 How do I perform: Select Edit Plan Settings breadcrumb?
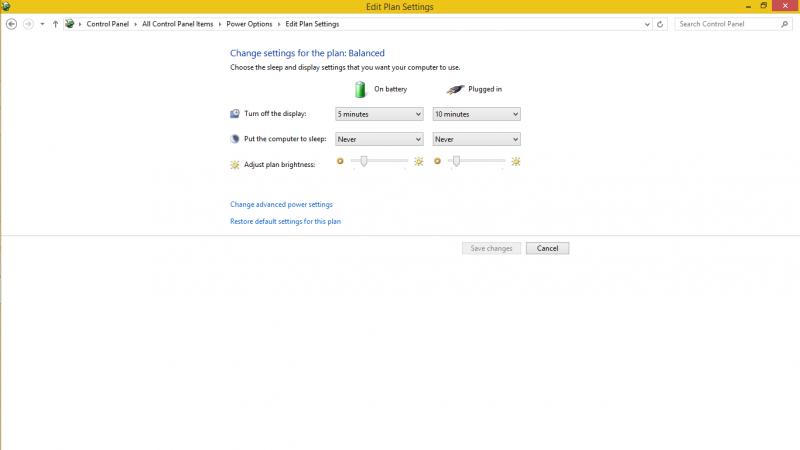(312, 24)
